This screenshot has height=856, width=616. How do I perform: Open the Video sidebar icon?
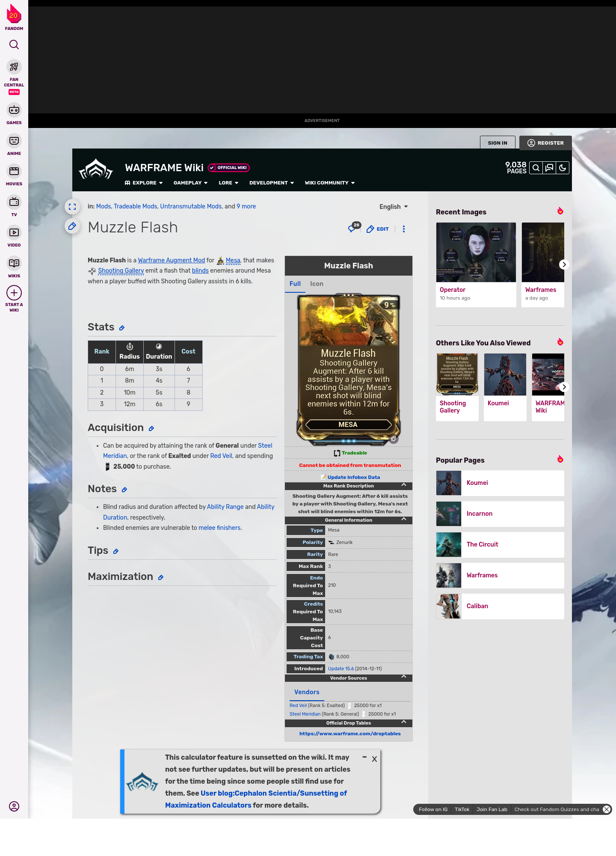click(x=14, y=232)
